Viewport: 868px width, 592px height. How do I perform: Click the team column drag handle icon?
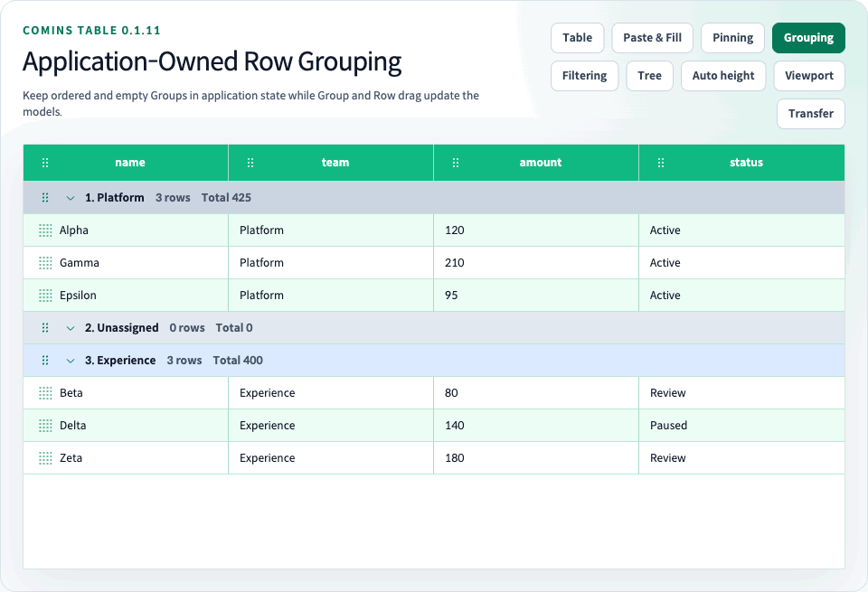(250, 163)
